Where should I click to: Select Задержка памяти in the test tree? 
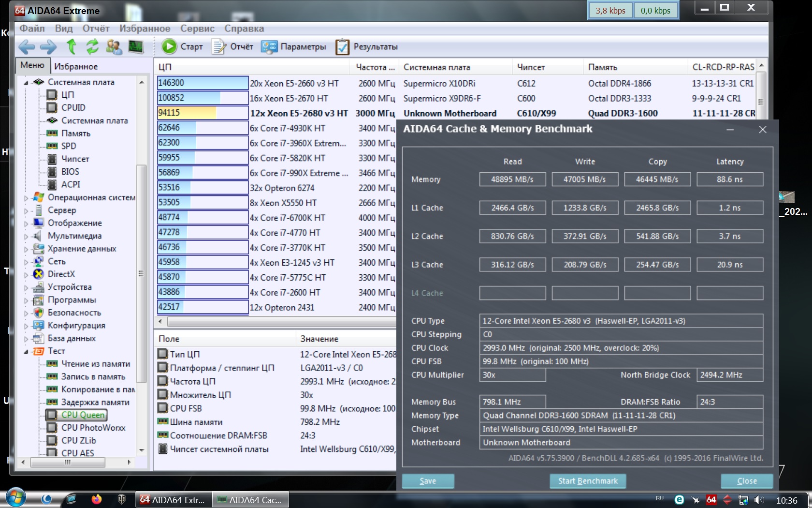pos(88,402)
